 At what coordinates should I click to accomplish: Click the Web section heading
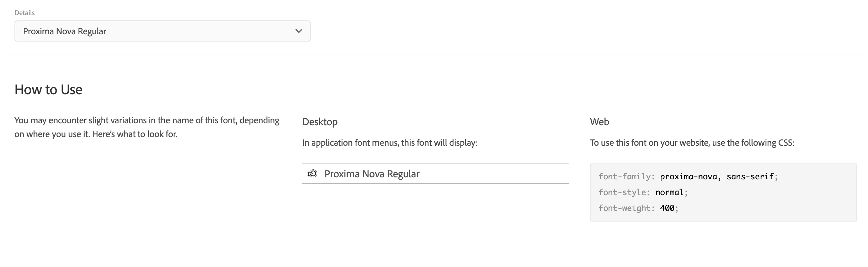pyautogui.click(x=600, y=122)
